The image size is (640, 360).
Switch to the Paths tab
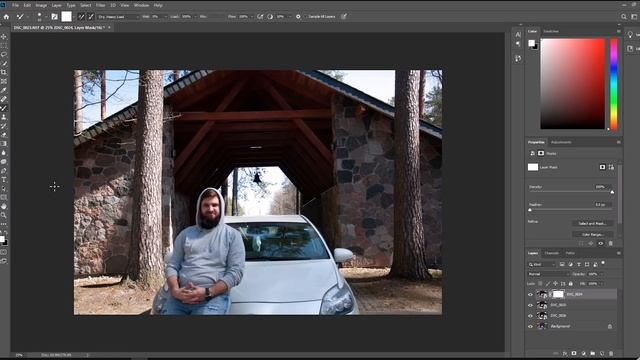click(x=570, y=253)
